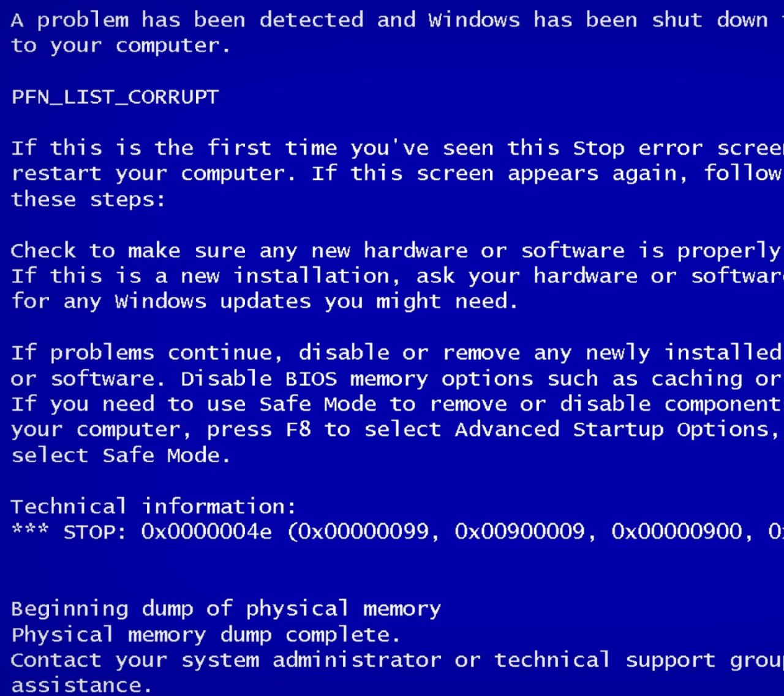Click the STOP code 0x0000004e
784x696 pixels.
(x=206, y=531)
